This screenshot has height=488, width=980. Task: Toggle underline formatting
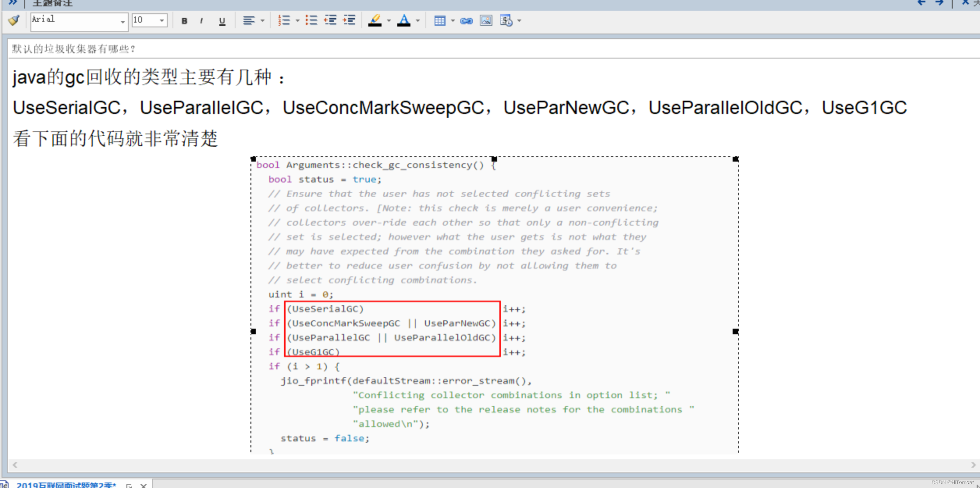222,21
